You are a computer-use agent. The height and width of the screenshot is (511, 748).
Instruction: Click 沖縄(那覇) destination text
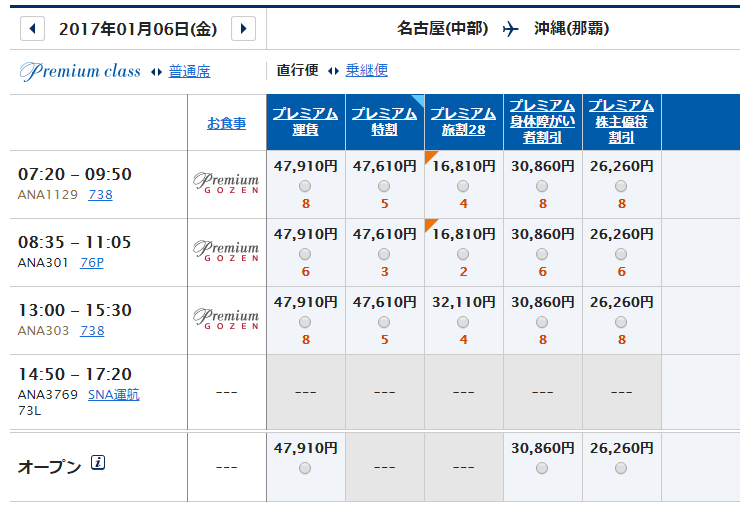571,29
